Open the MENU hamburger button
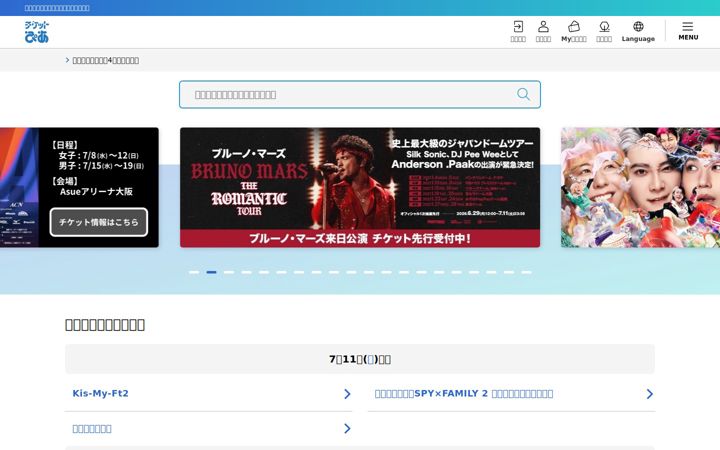 pos(688,31)
